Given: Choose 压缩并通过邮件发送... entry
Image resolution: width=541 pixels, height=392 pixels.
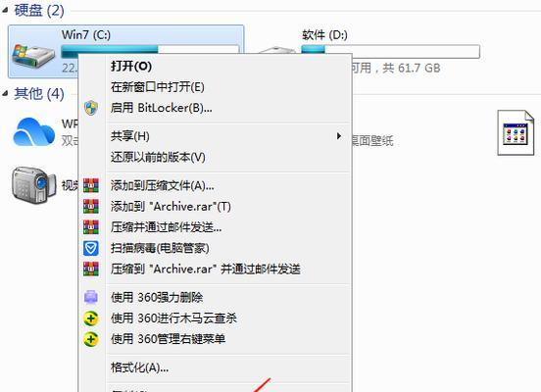Looking at the screenshot, I should [166, 227].
